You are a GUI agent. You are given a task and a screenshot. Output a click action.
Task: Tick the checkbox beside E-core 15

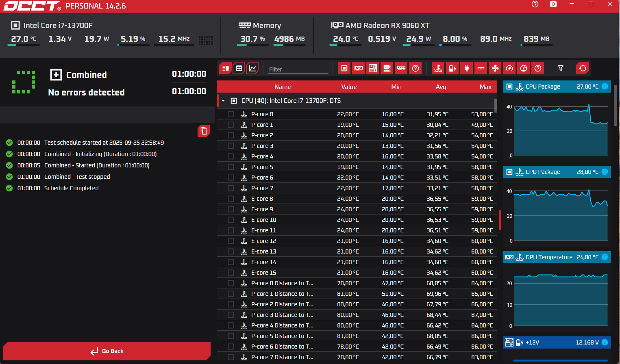point(231,272)
